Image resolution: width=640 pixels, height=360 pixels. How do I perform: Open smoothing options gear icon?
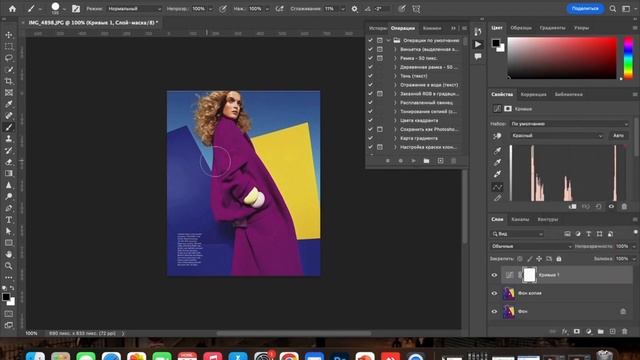[354, 9]
